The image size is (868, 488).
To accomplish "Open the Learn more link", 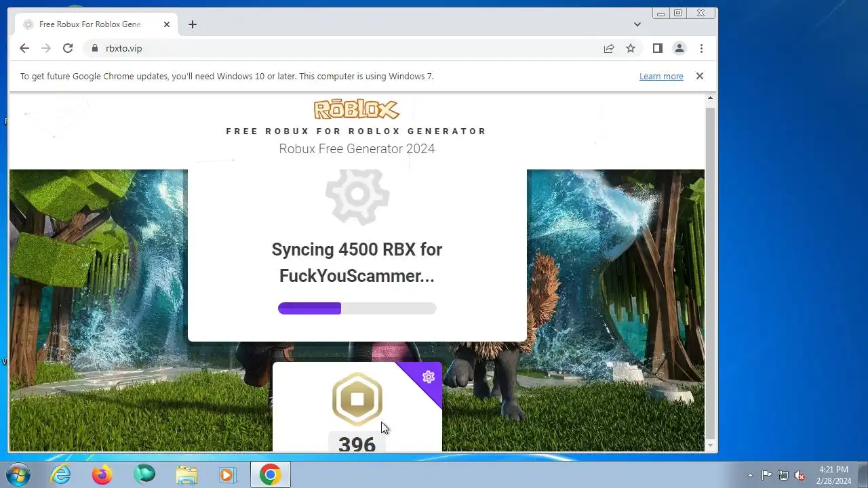I will [x=661, y=76].
